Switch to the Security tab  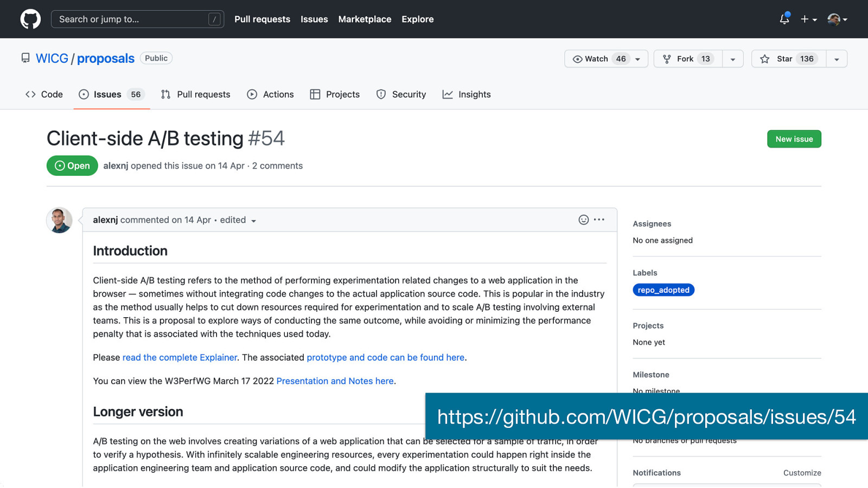click(x=401, y=94)
